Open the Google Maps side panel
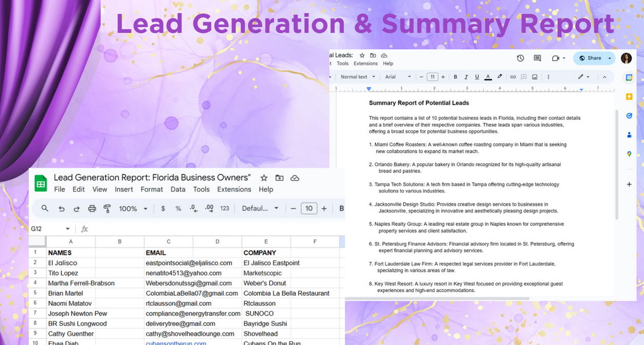 (629, 154)
